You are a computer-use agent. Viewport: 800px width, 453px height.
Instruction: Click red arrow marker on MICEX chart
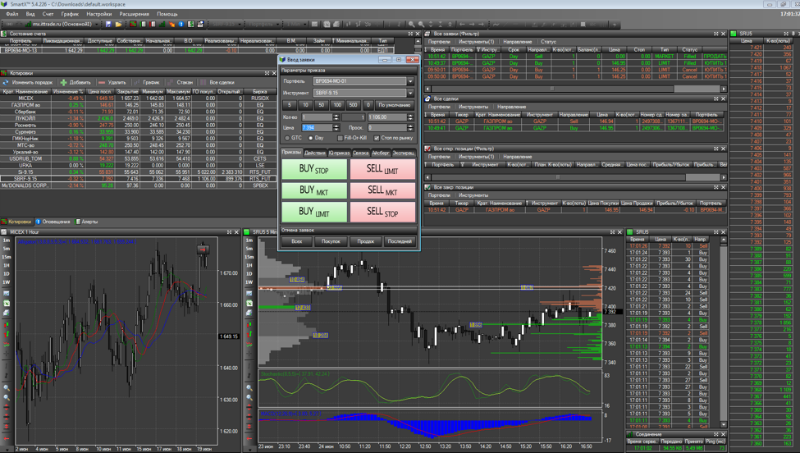point(203,249)
